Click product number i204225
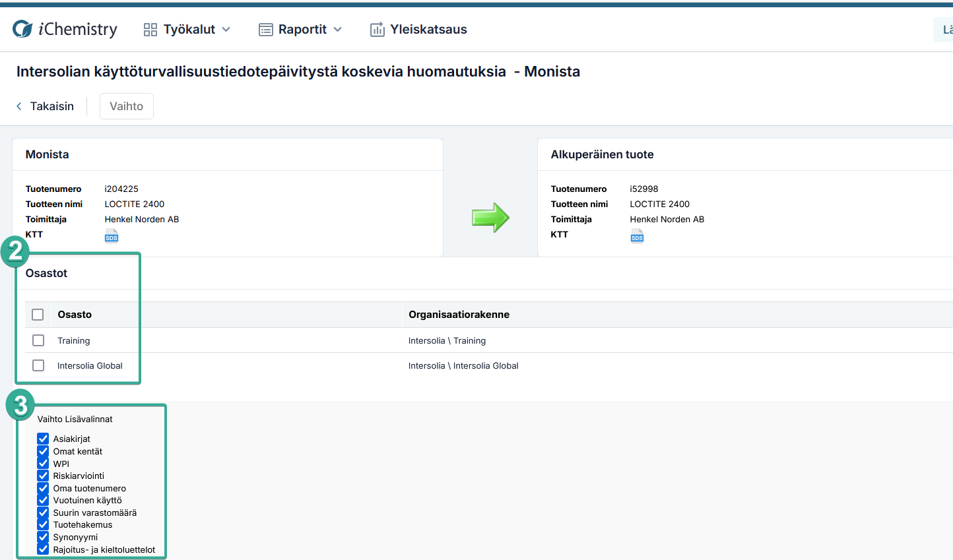The height and width of the screenshot is (560, 953). (121, 189)
